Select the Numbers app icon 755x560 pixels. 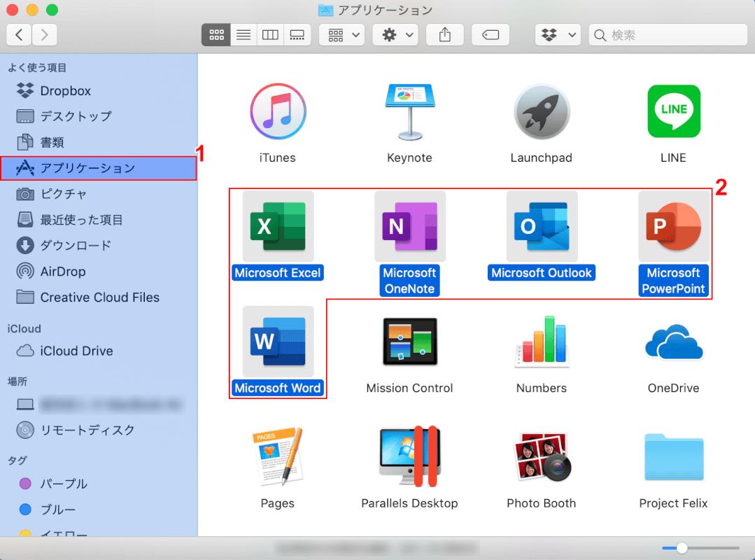(542, 341)
